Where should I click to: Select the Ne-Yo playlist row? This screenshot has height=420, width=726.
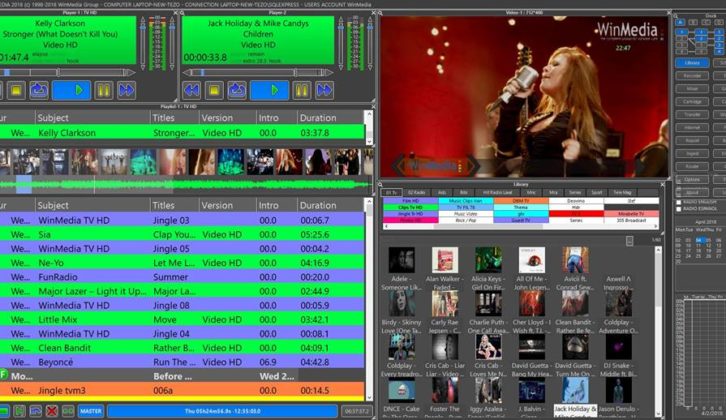(182, 263)
